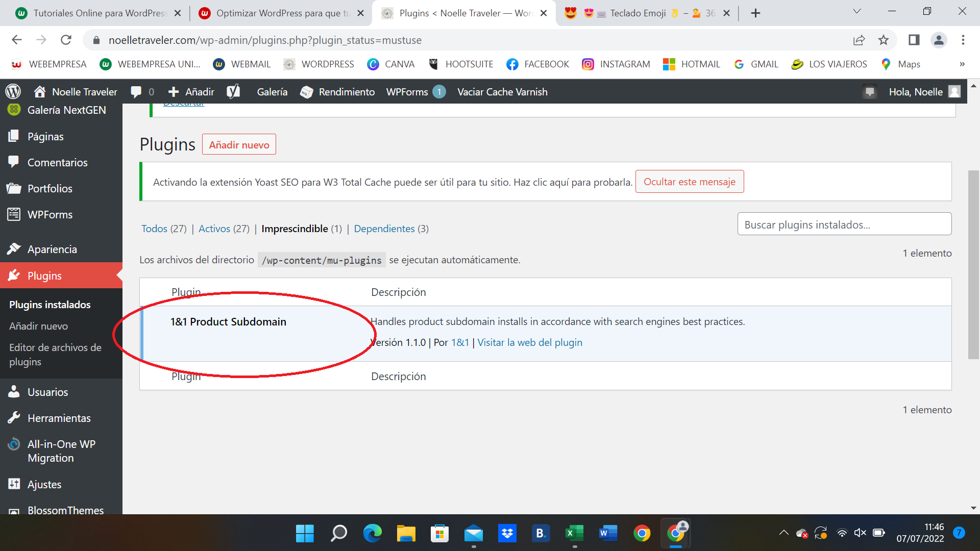Open Apariencia in sidebar

click(61, 249)
